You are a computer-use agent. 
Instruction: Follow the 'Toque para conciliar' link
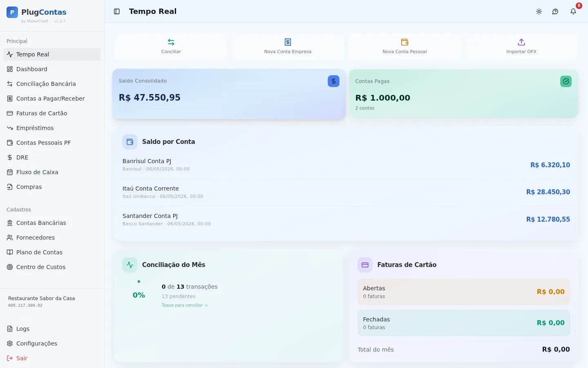[x=185, y=305]
